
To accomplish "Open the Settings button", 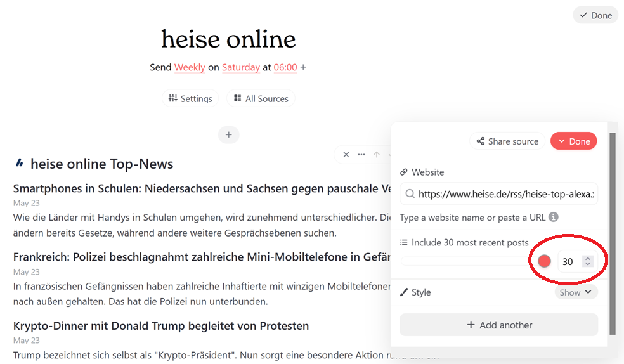I will coord(190,98).
